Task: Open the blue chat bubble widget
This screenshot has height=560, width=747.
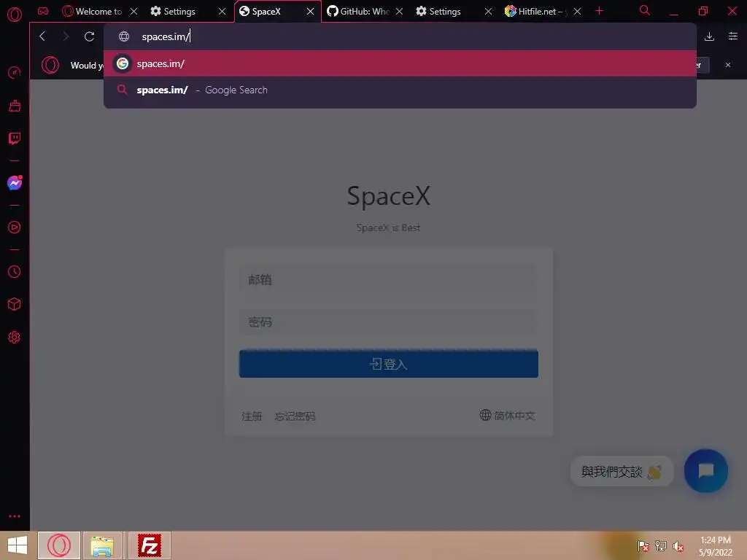Action: point(705,470)
